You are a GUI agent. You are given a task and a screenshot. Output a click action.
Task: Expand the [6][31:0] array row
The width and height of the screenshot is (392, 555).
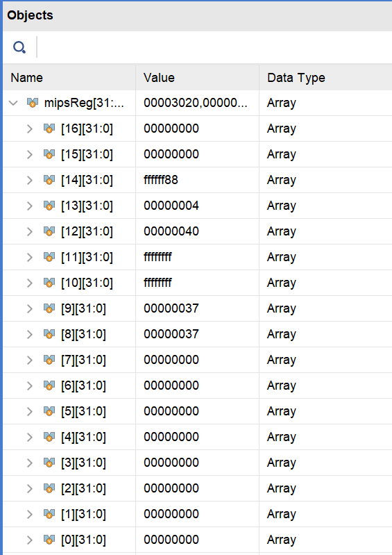click(x=30, y=386)
